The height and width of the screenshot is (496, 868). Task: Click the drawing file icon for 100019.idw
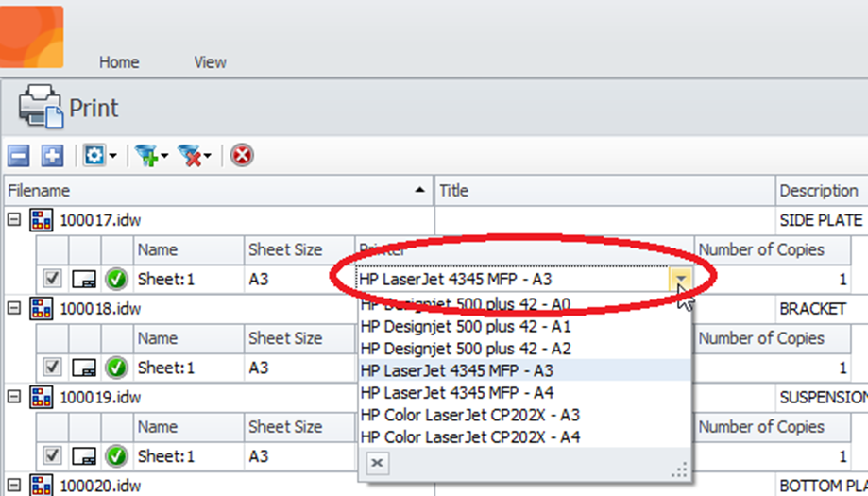pyautogui.click(x=42, y=398)
